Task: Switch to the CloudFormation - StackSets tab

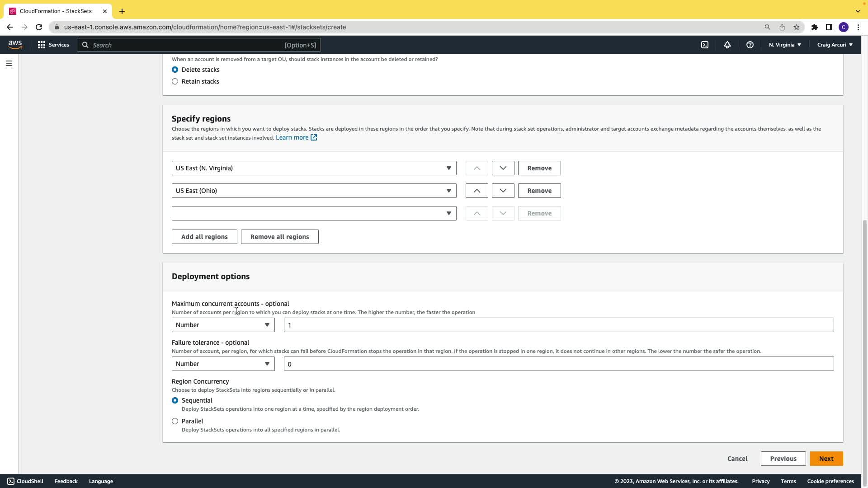Action: click(x=56, y=11)
